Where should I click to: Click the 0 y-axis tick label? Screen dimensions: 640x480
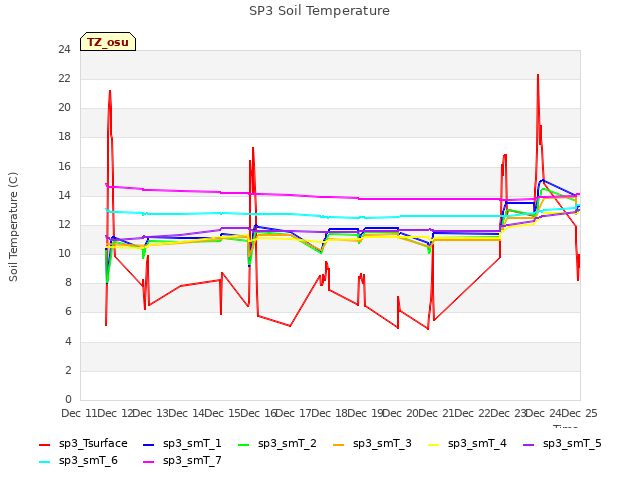tap(68, 399)
